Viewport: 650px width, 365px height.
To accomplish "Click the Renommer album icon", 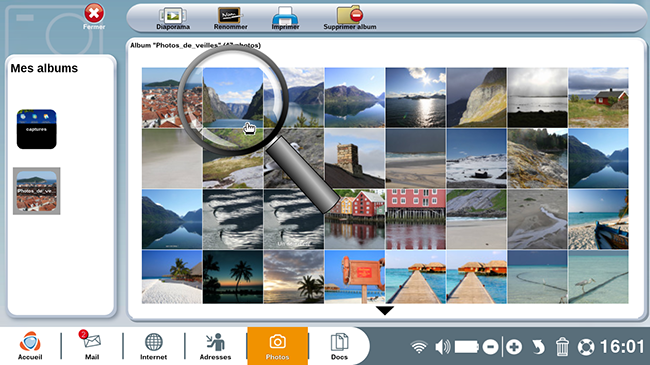I will coord(230,19).
